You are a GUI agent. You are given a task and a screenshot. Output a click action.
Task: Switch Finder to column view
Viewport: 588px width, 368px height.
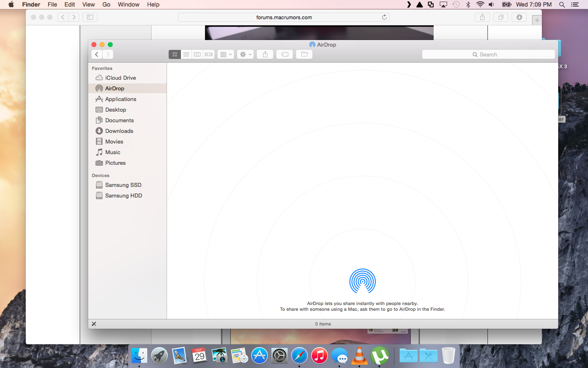[197, 54]
